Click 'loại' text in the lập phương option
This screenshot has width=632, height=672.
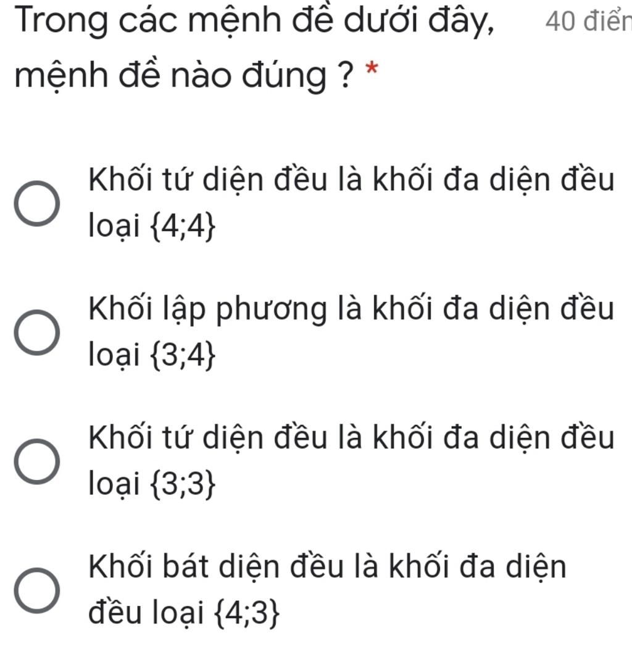click(x=114, y=356)
